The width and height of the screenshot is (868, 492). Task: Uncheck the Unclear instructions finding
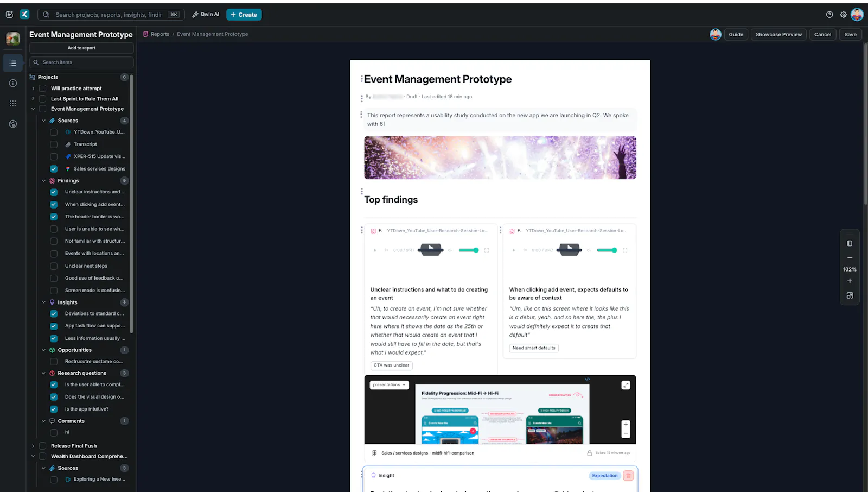54,192
